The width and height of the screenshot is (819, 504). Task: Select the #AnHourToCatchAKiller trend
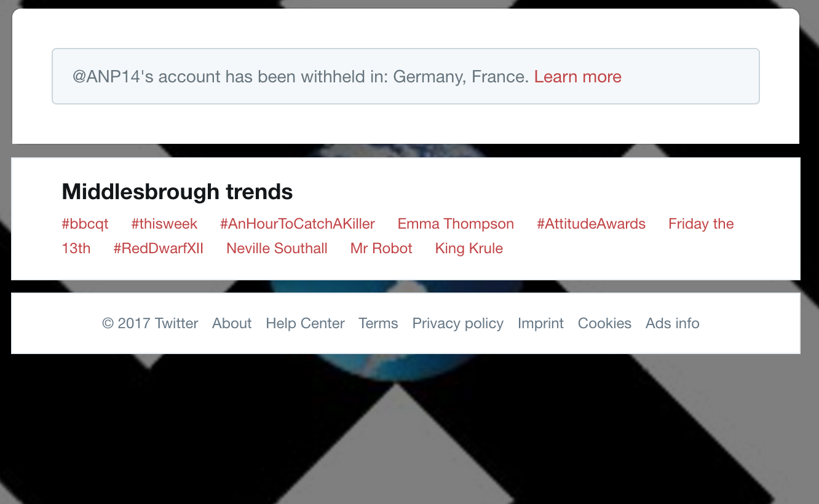(x=297, y=224)
